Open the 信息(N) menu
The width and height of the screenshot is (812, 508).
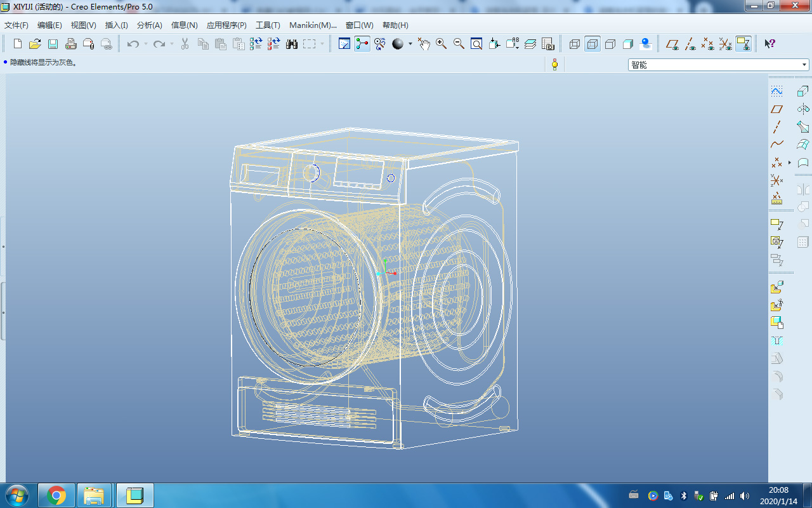[185, 25]
